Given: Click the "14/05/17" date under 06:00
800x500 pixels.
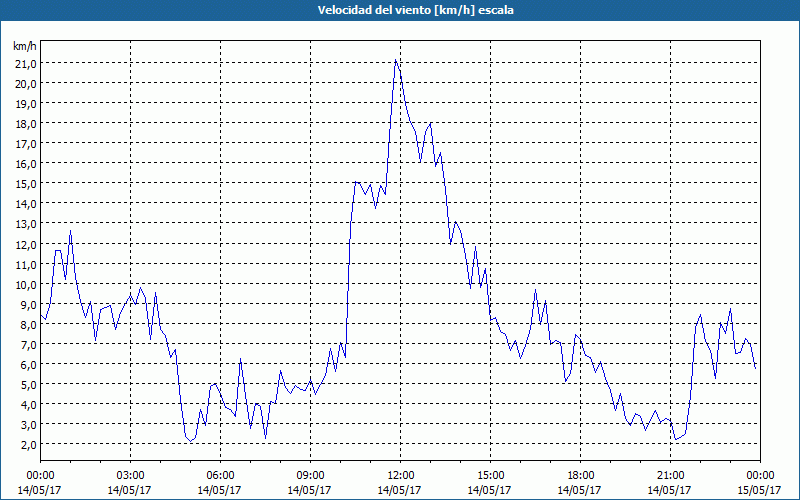Looking at the screenshot, I should [x=219, y=490].
